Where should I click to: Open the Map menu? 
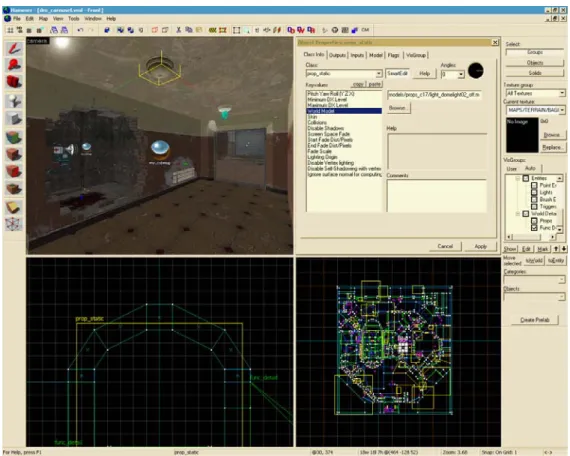tap(43, 19)
